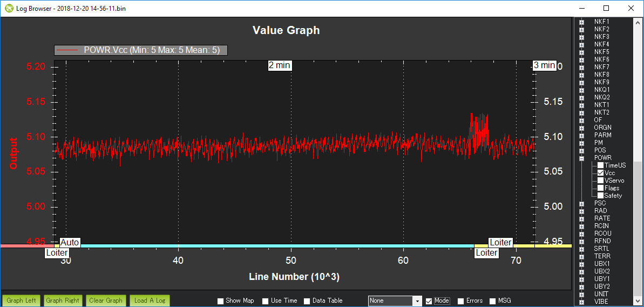Click the POWR.Vcc red legend entry
The width and height of the screenshot is (644, 307).
click(x=140, y=50)
